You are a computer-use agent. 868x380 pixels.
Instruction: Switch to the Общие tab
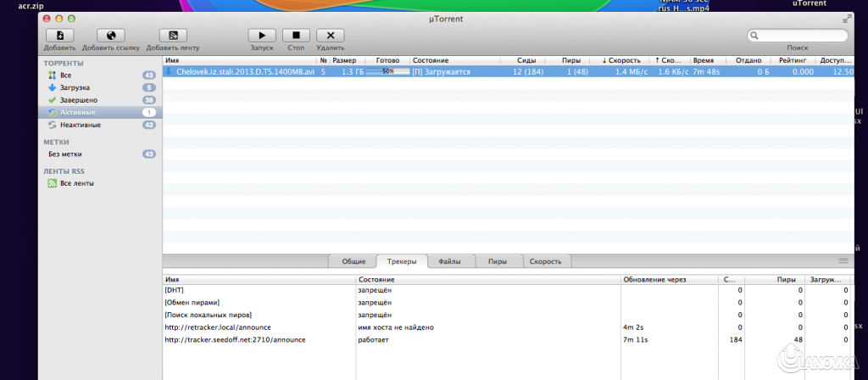353,262
